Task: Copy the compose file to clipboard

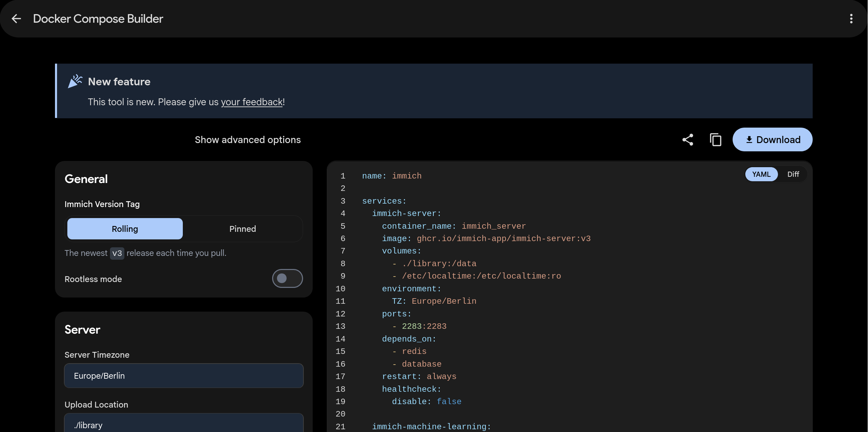Action: point(715,140)
